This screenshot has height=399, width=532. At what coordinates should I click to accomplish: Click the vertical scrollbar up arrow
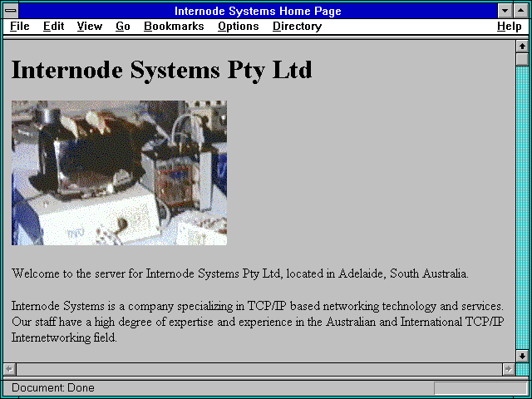(x=522, y=47)
